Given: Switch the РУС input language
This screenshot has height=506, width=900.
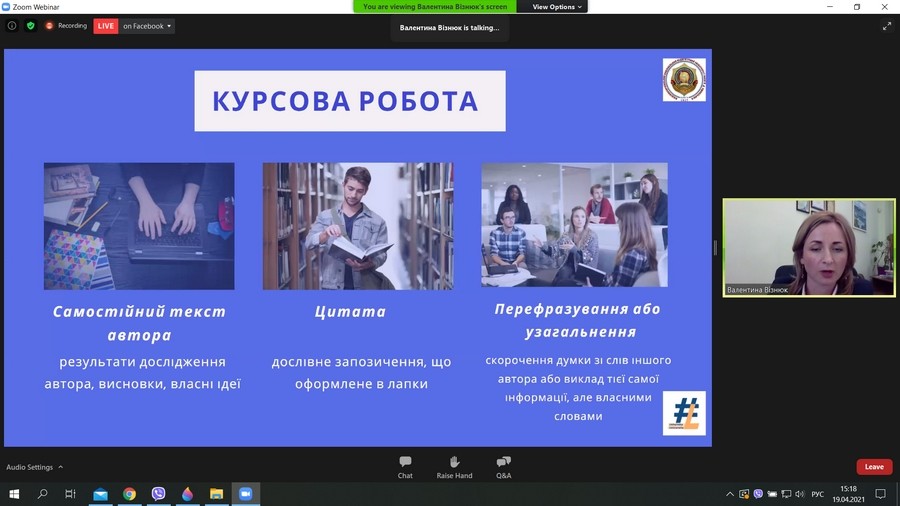Looking at the screenshot, I should pyautogui.click(x=818, y=494).
